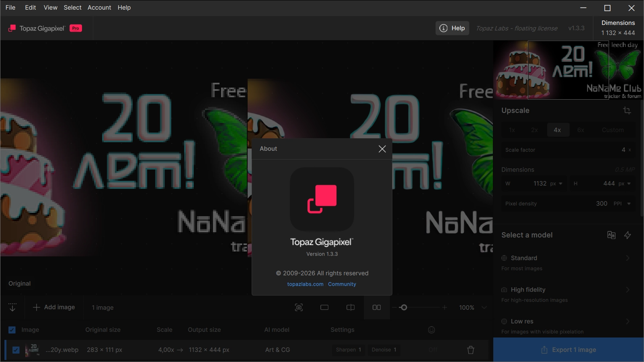
Task: Toggle the select-all checkbox in Image header
Action: click(12, 330)
